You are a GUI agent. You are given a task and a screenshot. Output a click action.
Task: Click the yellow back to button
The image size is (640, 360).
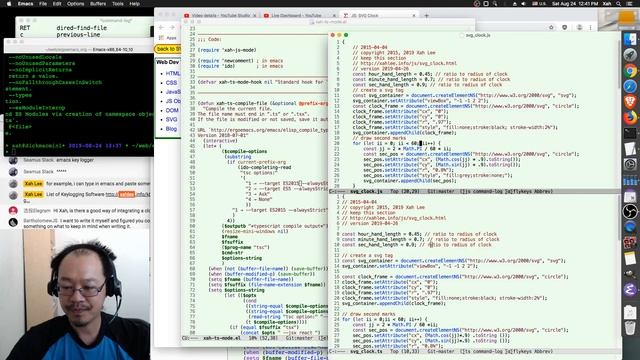[x=168, y=49]
